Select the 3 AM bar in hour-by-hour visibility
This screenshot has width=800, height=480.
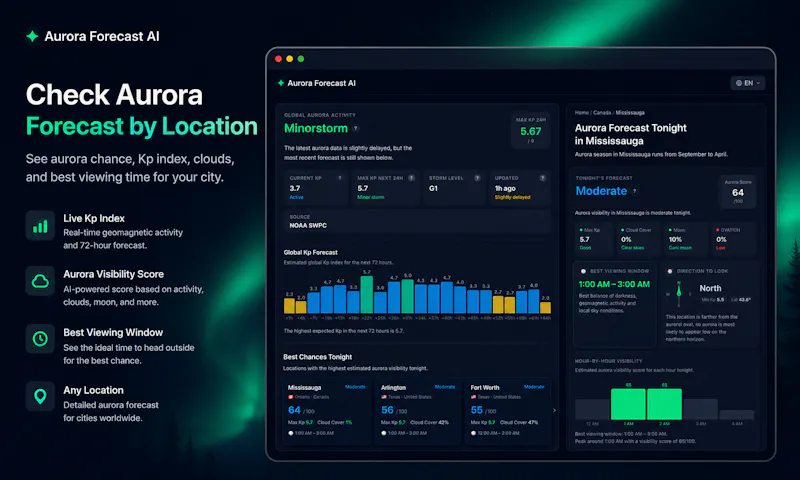pos(701,410)
